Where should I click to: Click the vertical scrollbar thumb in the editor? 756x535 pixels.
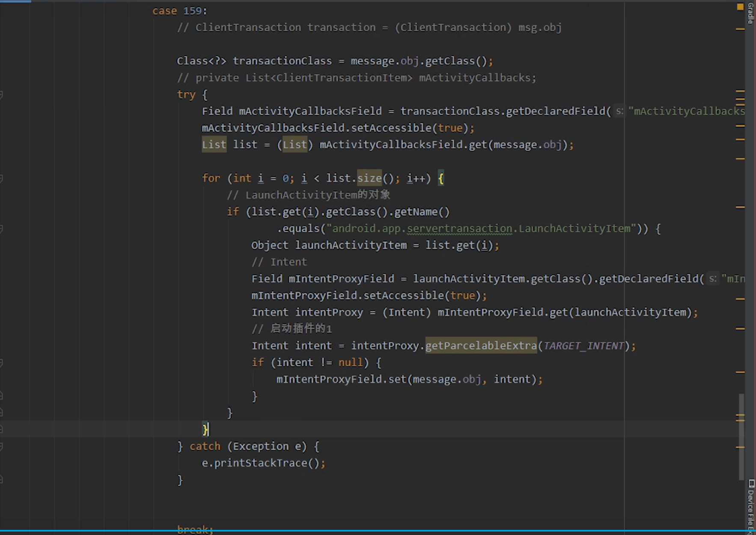pyautogui.click(x=741, y=437)
